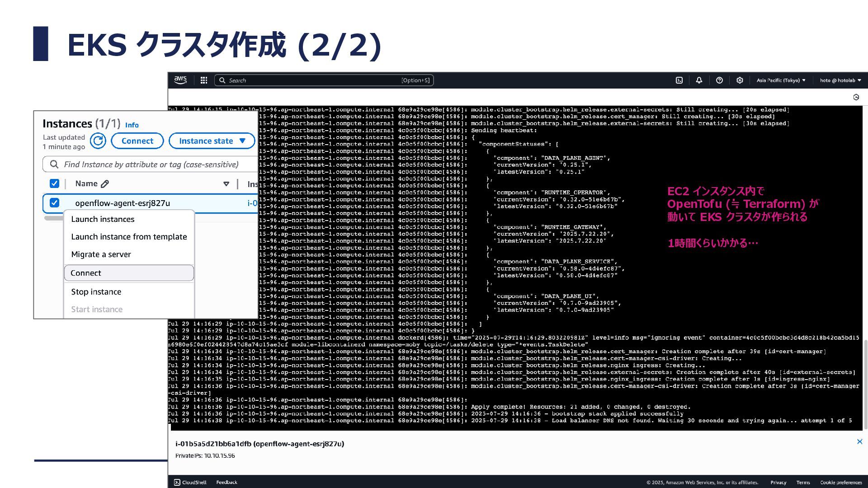
Task: Click the edit pencil next to Name
Action: [105, 184]
